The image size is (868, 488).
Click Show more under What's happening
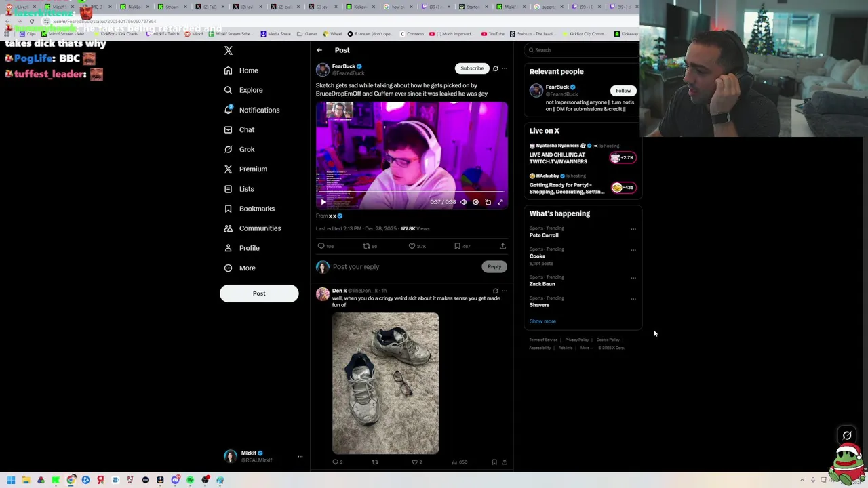point(542,321)
